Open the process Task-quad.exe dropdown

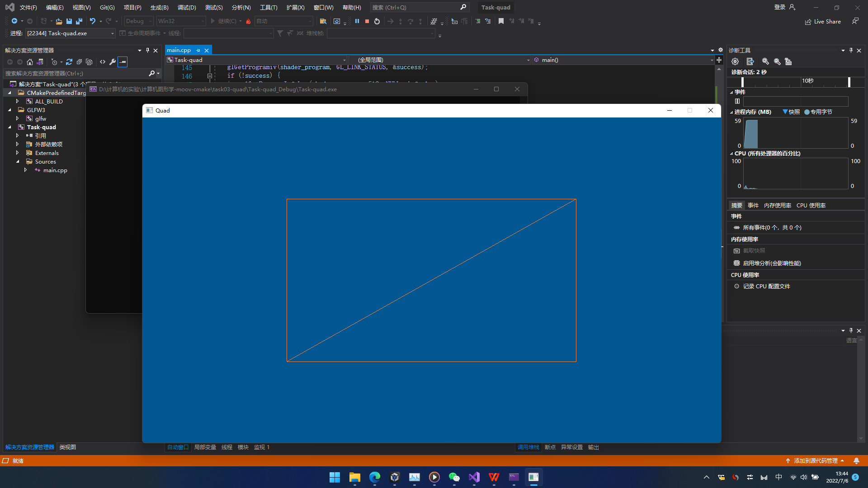pos(112,33)
